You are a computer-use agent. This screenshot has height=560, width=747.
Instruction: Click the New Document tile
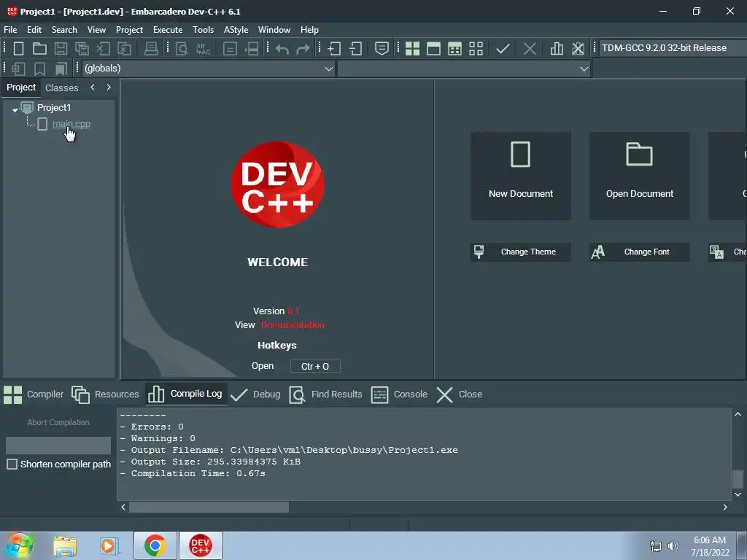pos(521,176)
